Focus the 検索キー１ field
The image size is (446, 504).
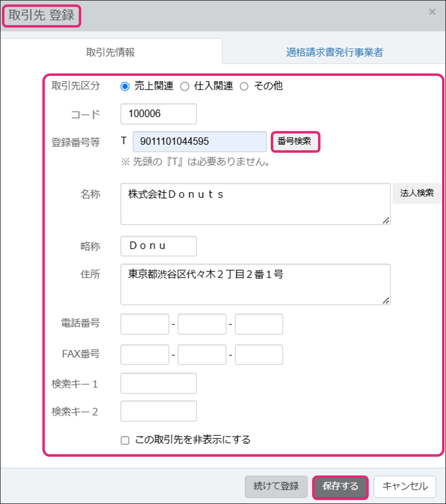coord(158,383)
